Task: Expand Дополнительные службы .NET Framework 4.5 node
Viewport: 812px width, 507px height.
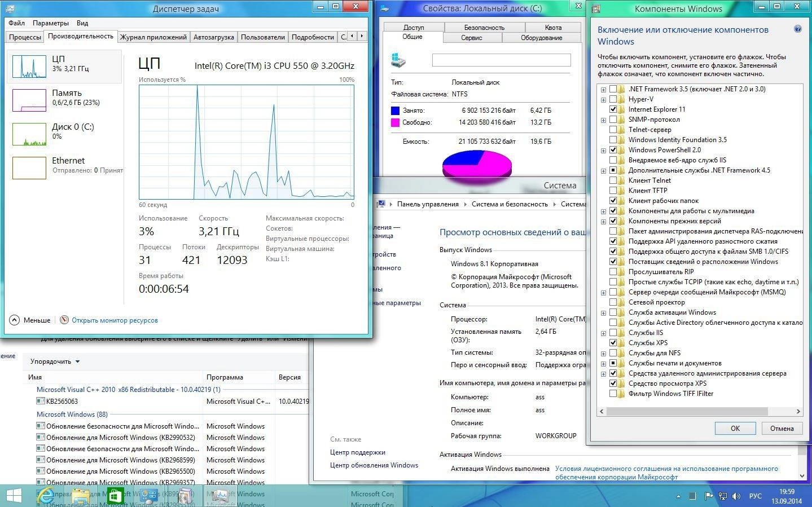Action: click(604, 170)
